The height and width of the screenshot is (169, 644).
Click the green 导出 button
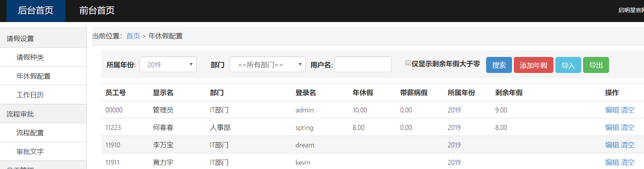click(x=596, y=65)
